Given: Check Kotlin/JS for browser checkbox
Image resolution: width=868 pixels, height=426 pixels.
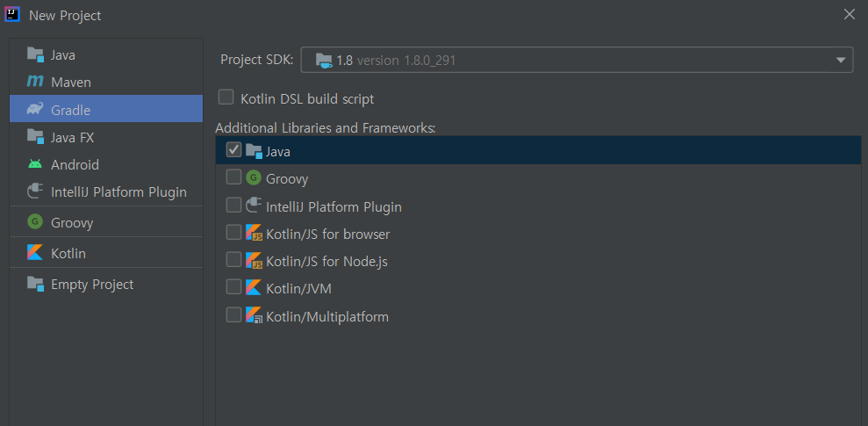Looking at the screenshot, I should tap(233, 233).
